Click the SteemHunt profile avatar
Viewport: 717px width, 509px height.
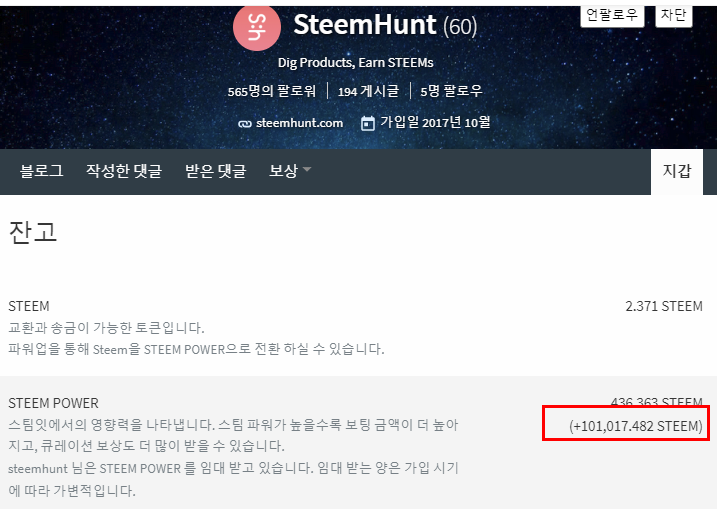coord(257,27)
